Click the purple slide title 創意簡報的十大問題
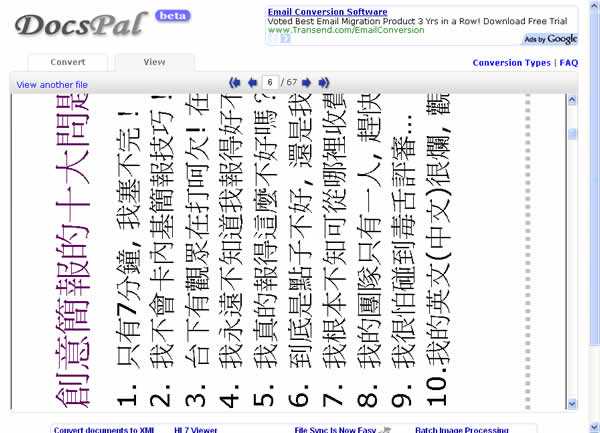Image resolution: width=600 pixels, height=433 pixels. coord(73,251)
